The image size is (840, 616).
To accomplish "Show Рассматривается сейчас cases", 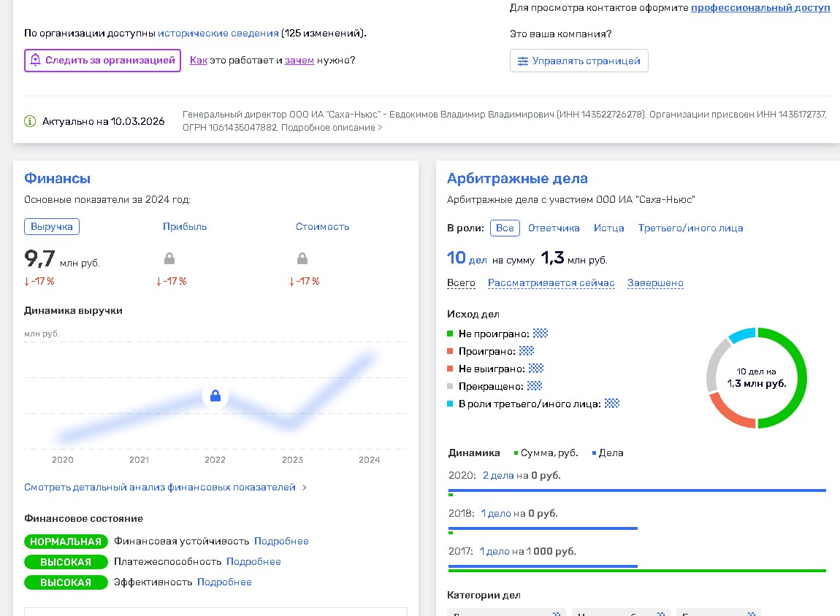I will [x=551, y=283].
